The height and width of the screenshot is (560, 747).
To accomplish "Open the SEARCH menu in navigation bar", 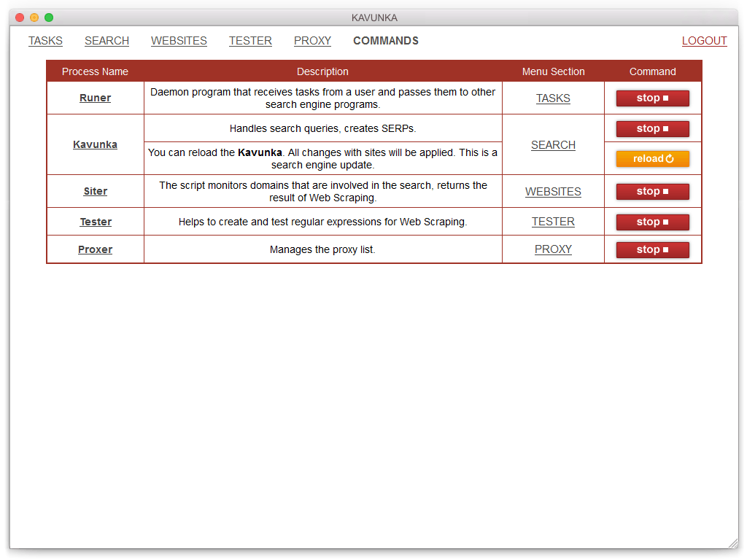I will pos(107,41).
